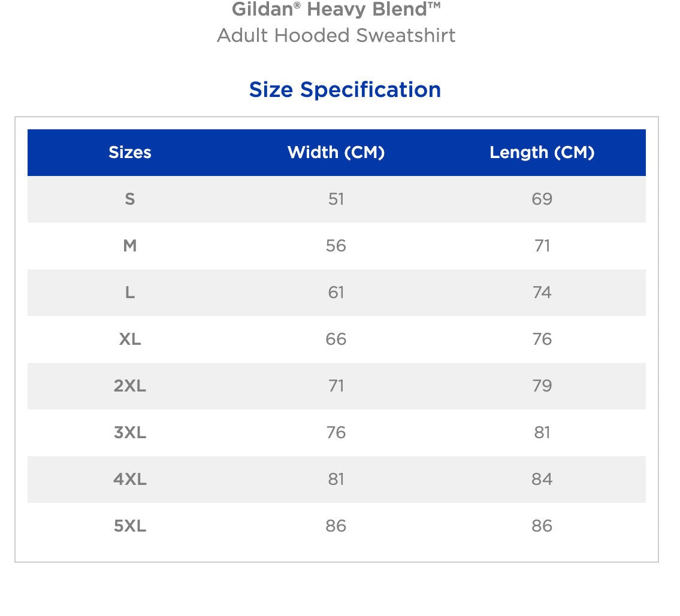Image resolution: width=680 pixels, height=616 pixels.
Task: Click the 5XL size row label
Action: pyautogui.click(x=130, y=526)
